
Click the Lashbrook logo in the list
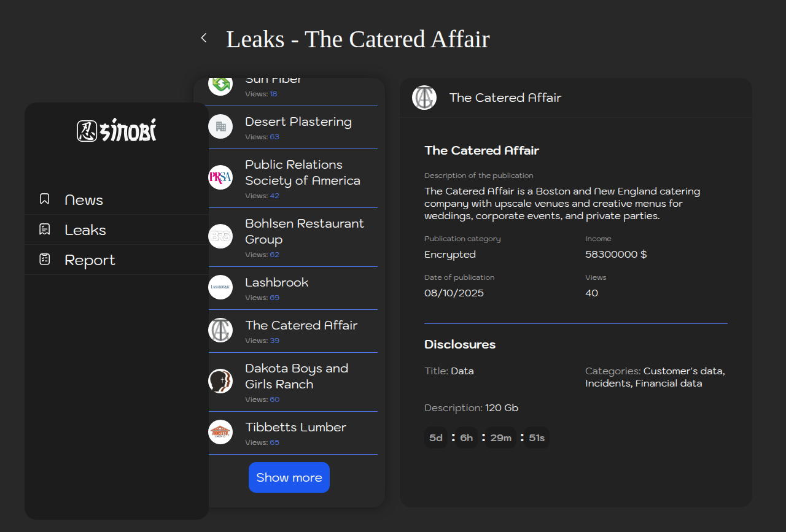(220, 287)
